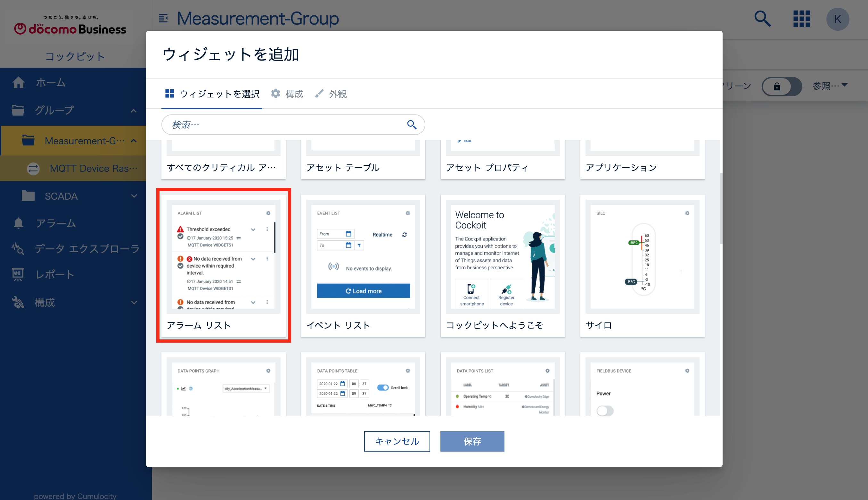Click the キャンセル button
The image size is (868, 500).
pos(397,441)
